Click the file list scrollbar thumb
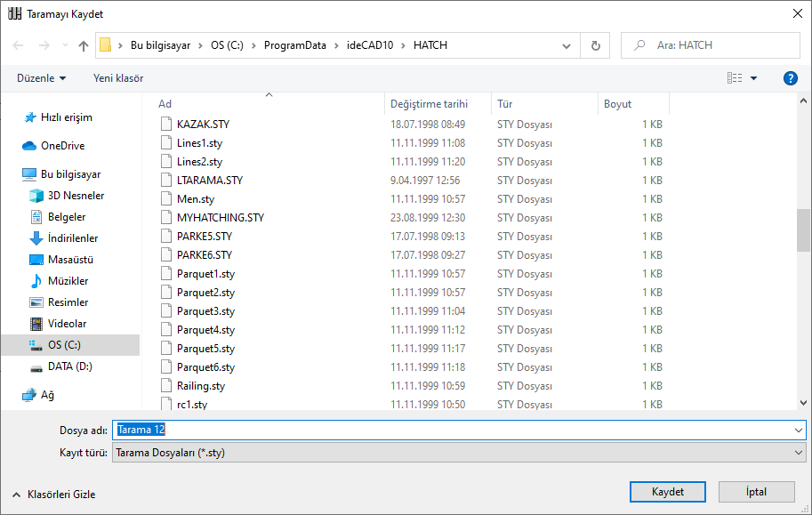Image resolution: width=812 pixels, height=515 pixels. (803, 230)
